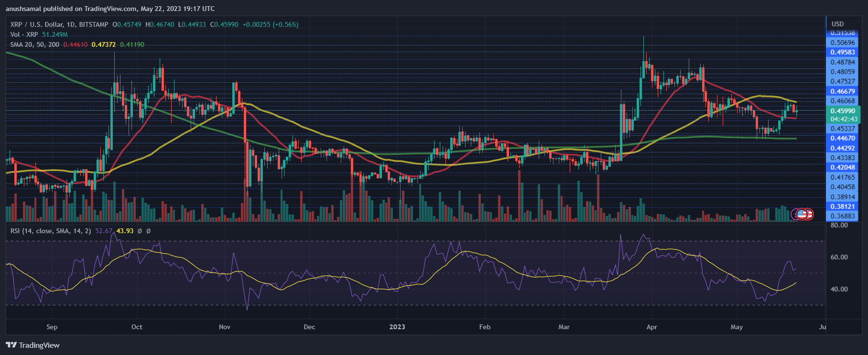This screenshot has height=355, width=868.
Task: Select the XRP / U.S. Dollar symbol title
Action: click(59, 24)
